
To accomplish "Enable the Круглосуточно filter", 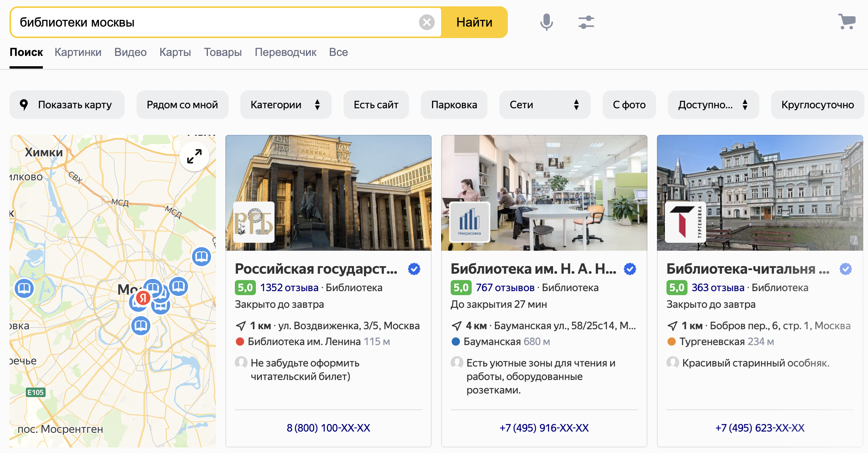I will coord(817,105).
